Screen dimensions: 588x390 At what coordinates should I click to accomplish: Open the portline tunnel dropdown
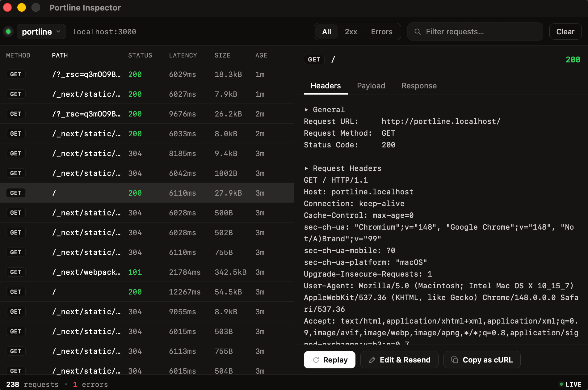pos(41,32)
